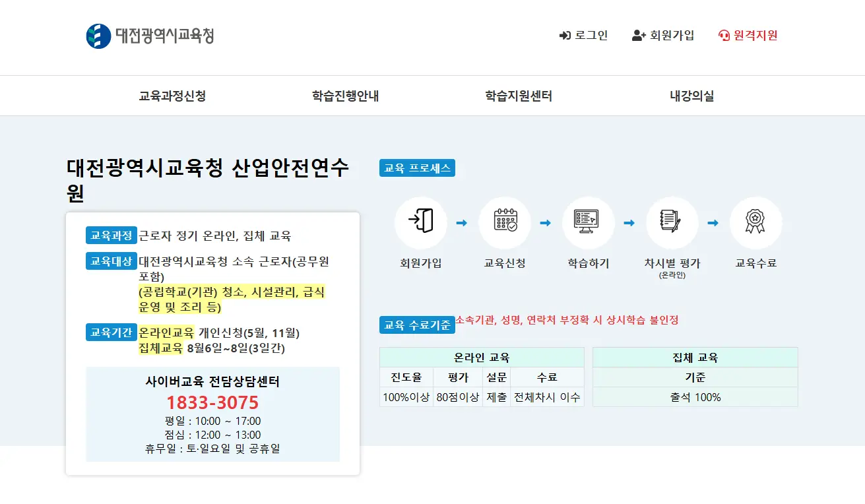Select the 교육신청 calendar icon
This screenshot has height=504, width=865.
coord(504,222)
